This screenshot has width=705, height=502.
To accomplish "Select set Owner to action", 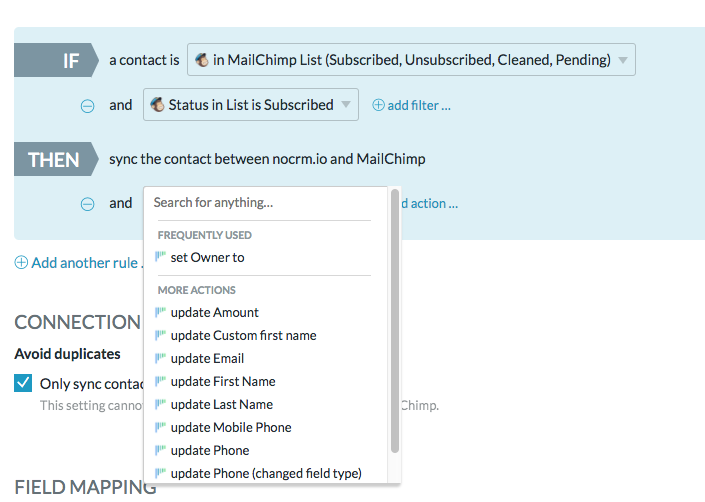I will (x=207, y=257).
